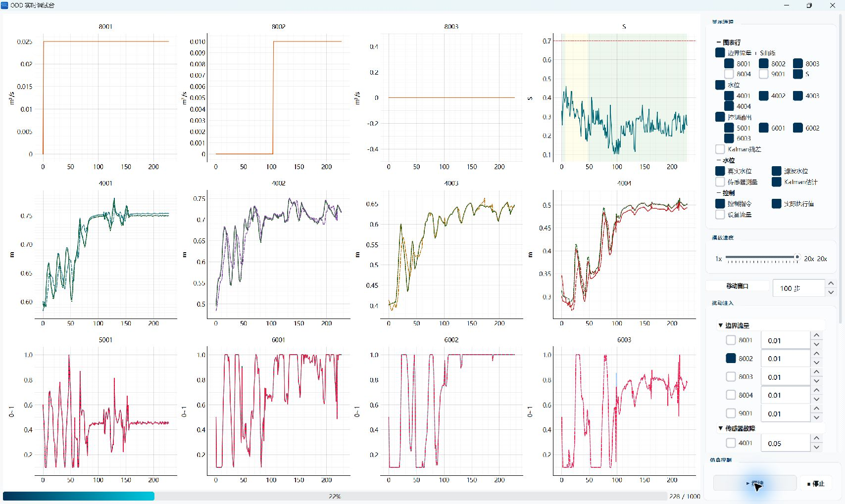
Task: Uncheck the 4002 channel checkbox
Action: coord(763,95)
